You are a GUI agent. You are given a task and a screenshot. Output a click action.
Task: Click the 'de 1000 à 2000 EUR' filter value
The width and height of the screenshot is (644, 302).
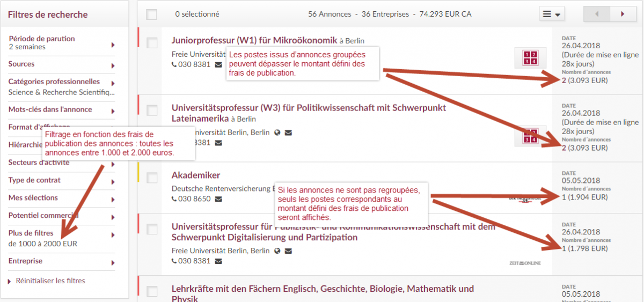[43, 244]
